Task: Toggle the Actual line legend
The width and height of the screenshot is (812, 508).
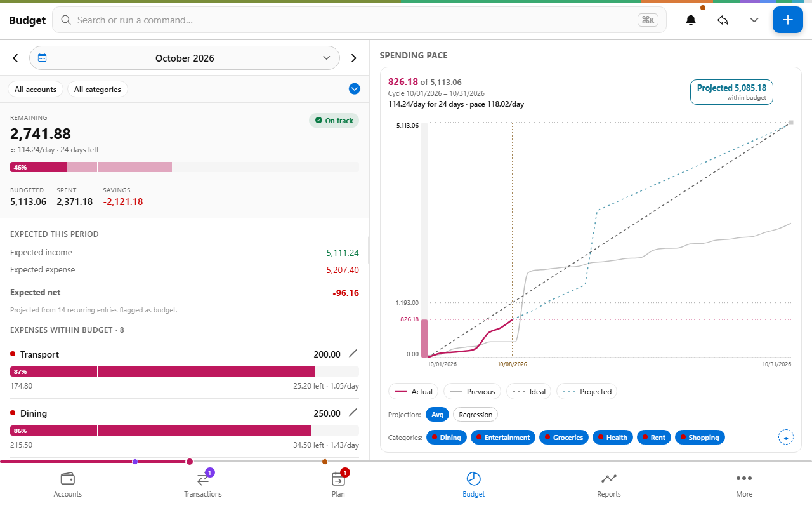Action: (x=414, y=391)
